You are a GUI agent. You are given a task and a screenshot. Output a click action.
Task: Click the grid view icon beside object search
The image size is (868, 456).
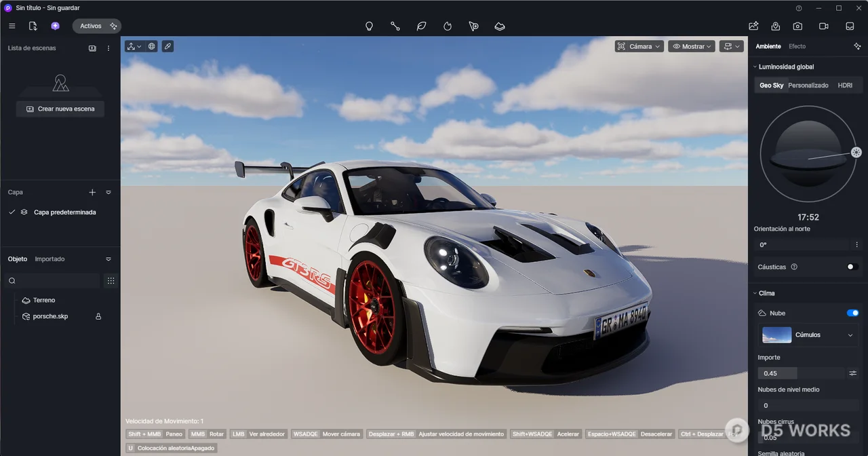[111, 280]
